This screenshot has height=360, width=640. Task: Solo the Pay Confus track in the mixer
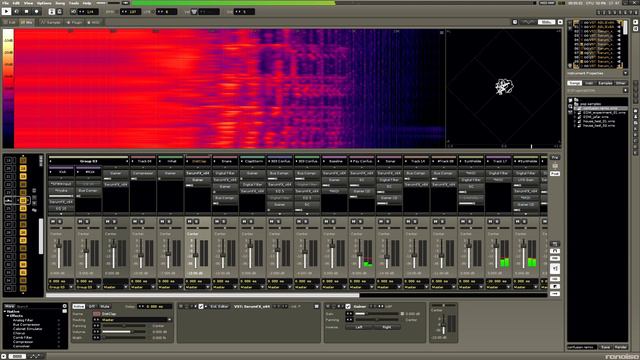(x=360, y=221)
